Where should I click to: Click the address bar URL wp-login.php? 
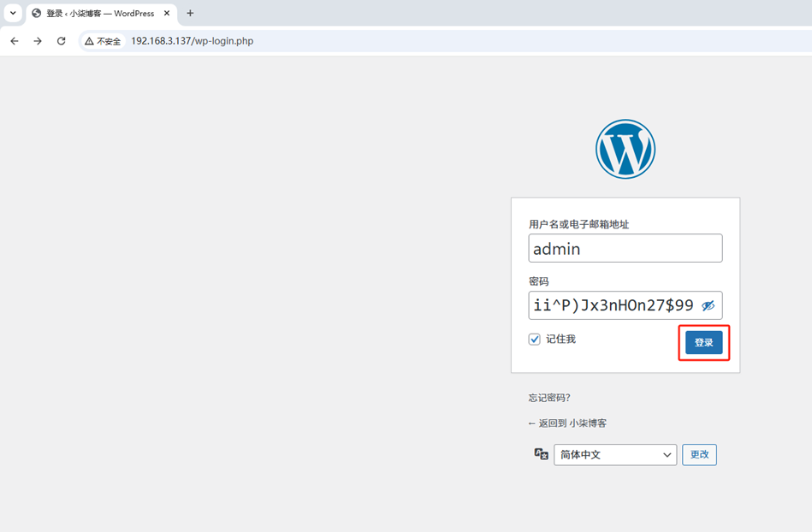click(193, 41)
